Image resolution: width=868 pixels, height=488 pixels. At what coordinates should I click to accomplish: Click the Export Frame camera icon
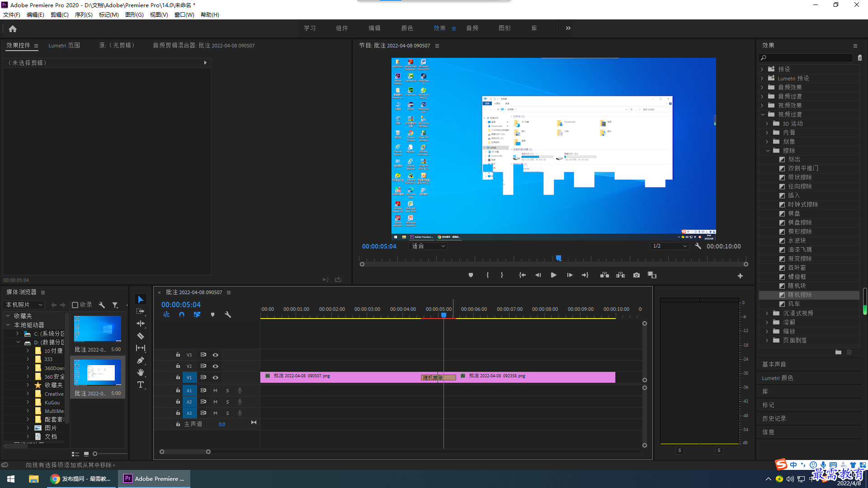click(x=637, y=275)
